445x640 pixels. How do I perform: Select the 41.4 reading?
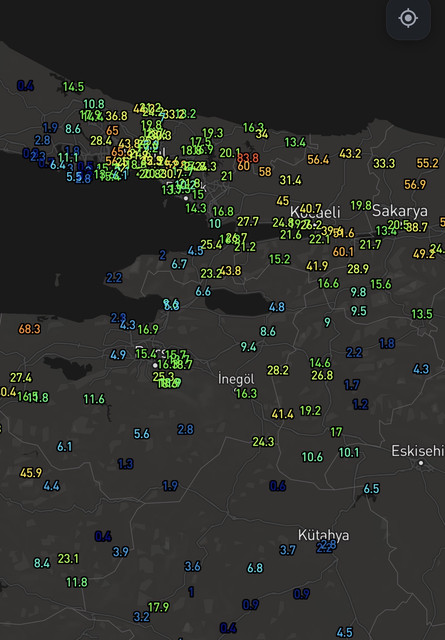283,414
